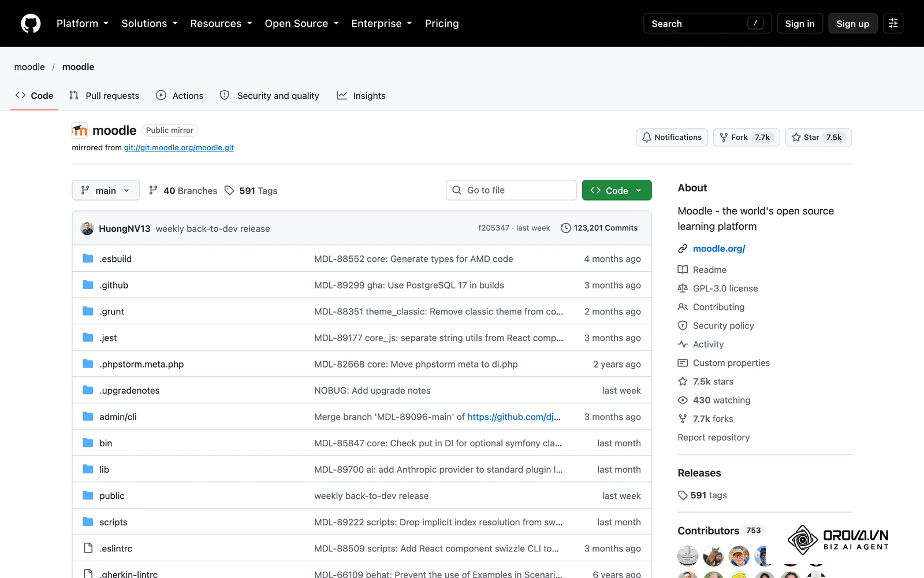The height and width of the screenshot is (578, 924).
Task: Click the eye icon beside 430 watching
Action: (x=683, y=400)
